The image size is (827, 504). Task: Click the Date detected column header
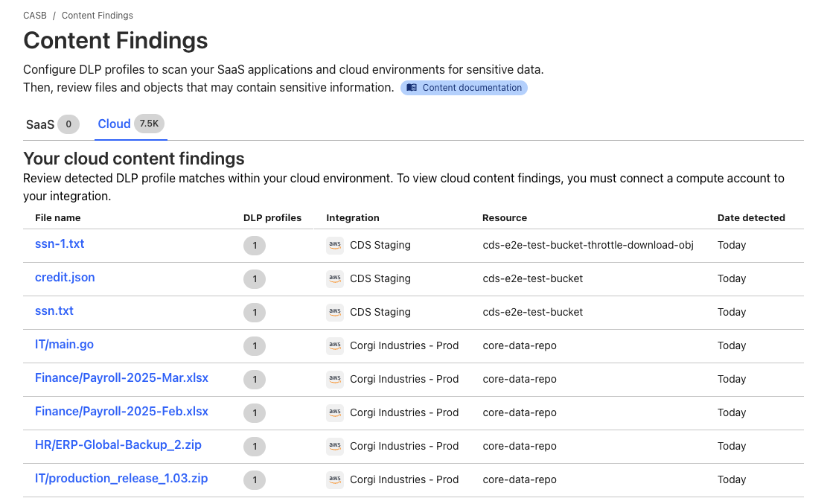click(750, 218)
